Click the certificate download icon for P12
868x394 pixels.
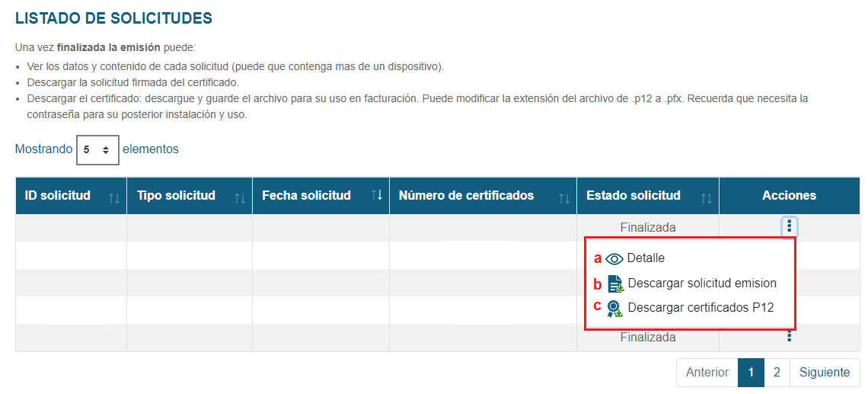coord(614,309)
